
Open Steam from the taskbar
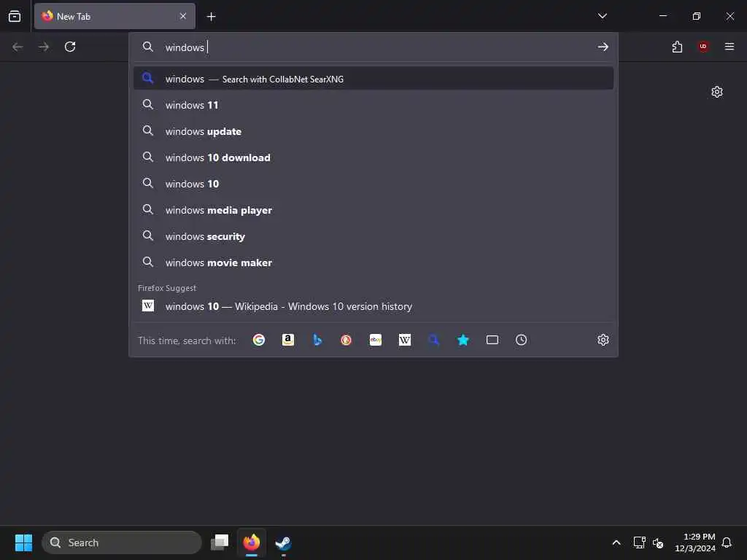coord(284,542)
